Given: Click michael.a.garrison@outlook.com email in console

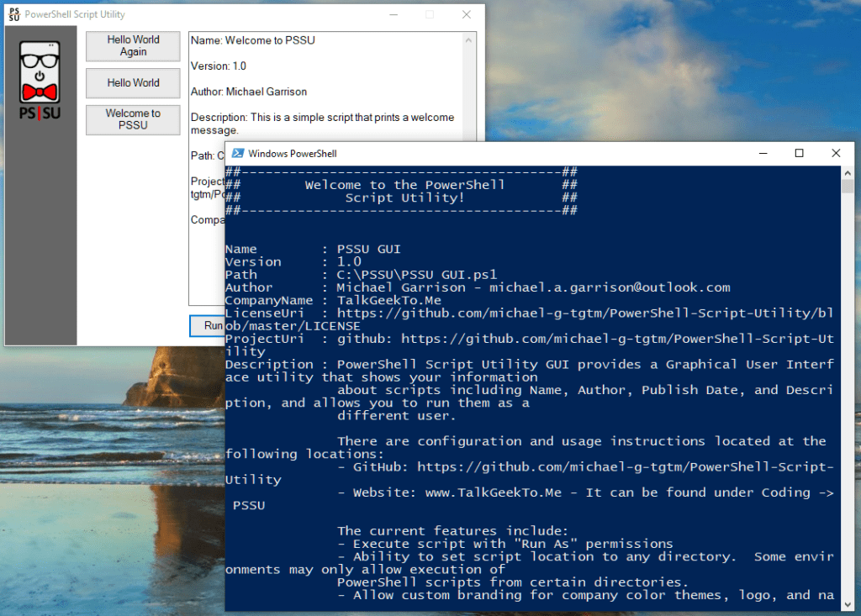Looking at the screenshot, I should (610, 287).
